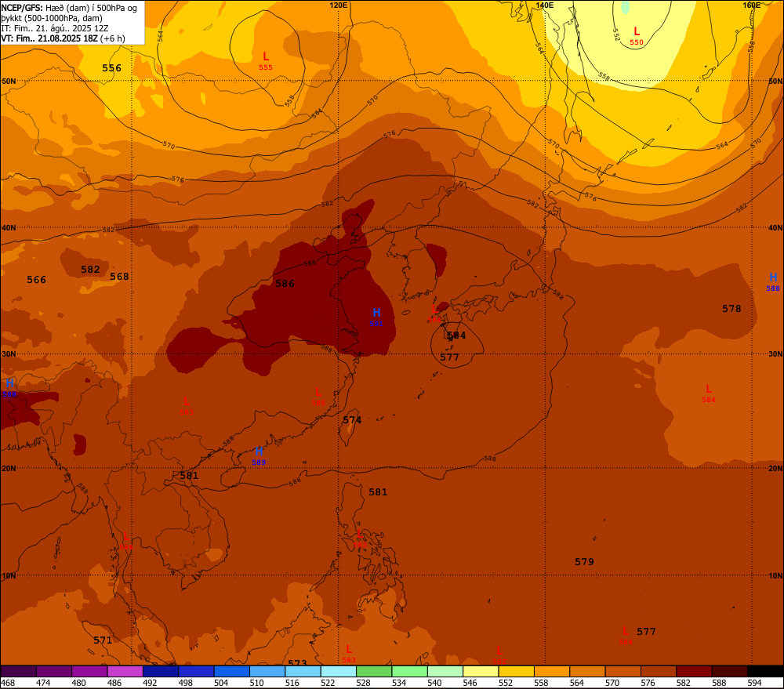This screenshot has width=784, height=689.
Task: Click the 576 legend label
Action: (648, 683)
